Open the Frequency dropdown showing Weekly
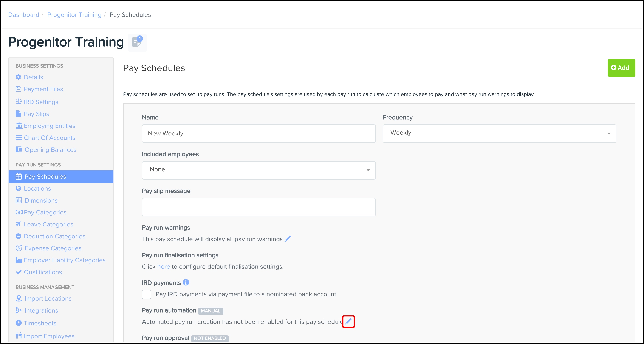644x344 pixels. 499,133
